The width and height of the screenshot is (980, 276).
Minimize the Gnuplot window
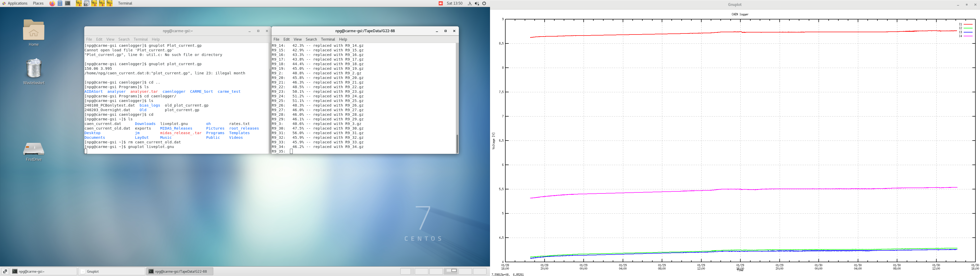pos(958,5)
